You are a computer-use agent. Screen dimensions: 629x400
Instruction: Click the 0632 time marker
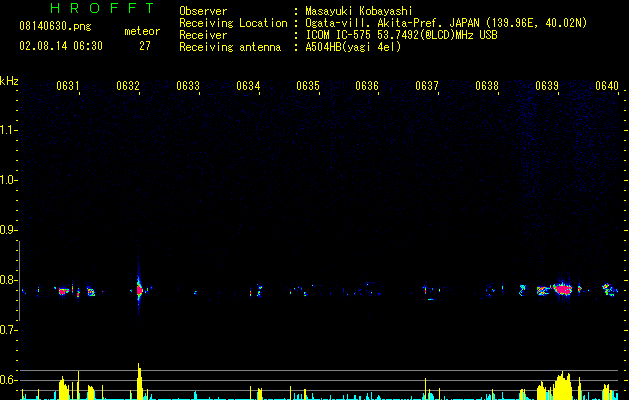[128, 86]
